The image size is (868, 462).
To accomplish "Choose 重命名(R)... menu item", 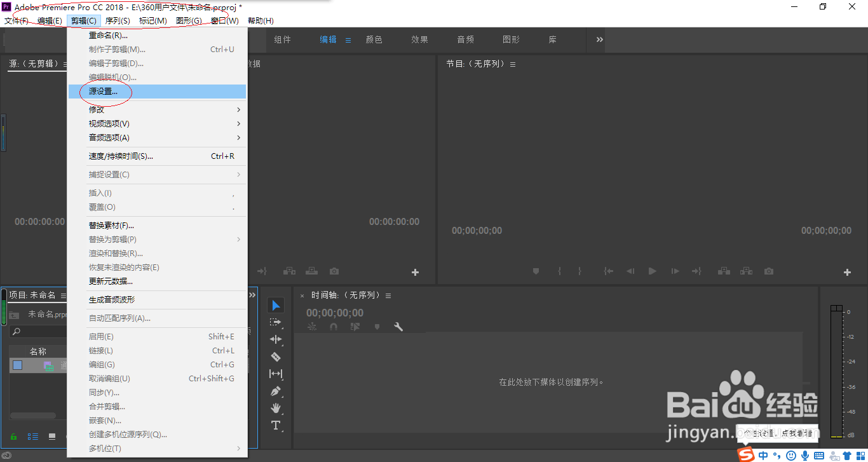I will [157, 36].
